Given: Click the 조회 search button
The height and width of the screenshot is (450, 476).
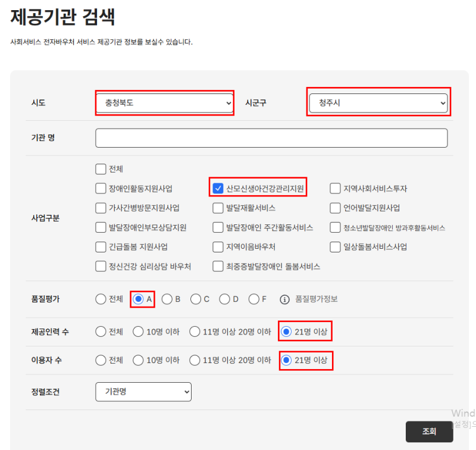Looking at the screenshot, I should [429, 432].
